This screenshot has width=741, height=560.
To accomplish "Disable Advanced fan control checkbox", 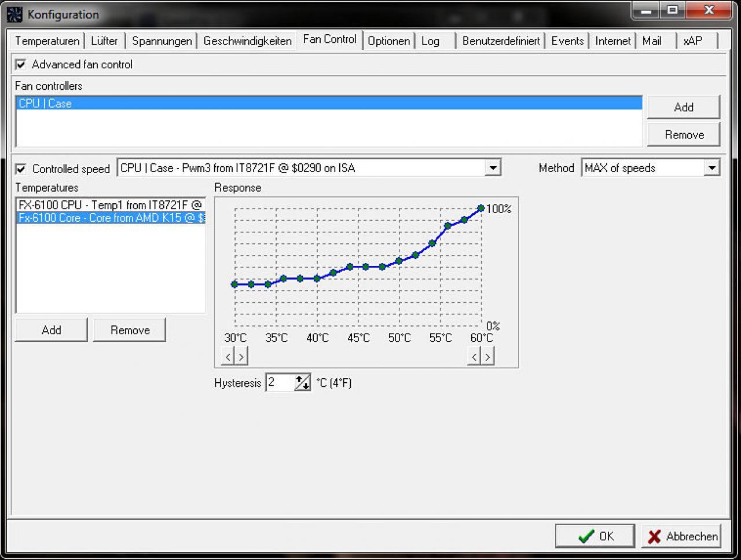I will [x=21, y=64].
